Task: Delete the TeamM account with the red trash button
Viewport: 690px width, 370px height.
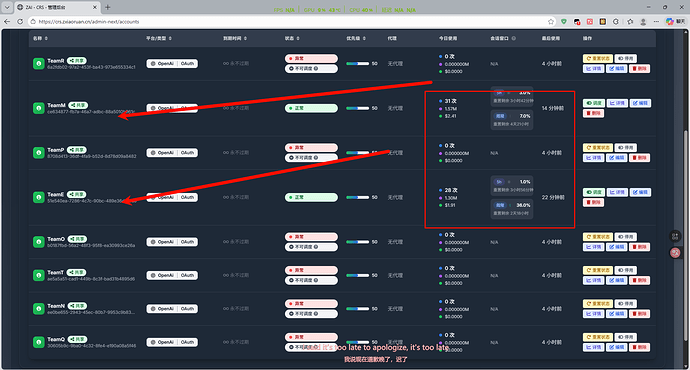Action: click(x=594, y=114)
